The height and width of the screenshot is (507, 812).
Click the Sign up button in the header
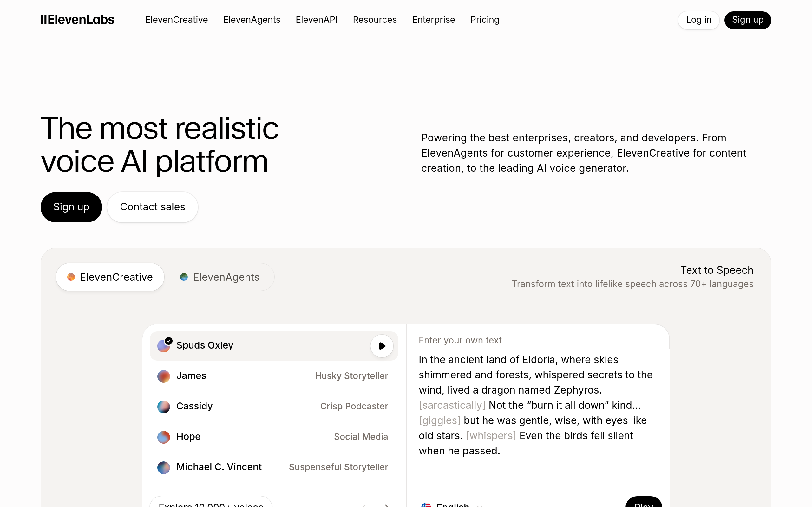point(748,20)
